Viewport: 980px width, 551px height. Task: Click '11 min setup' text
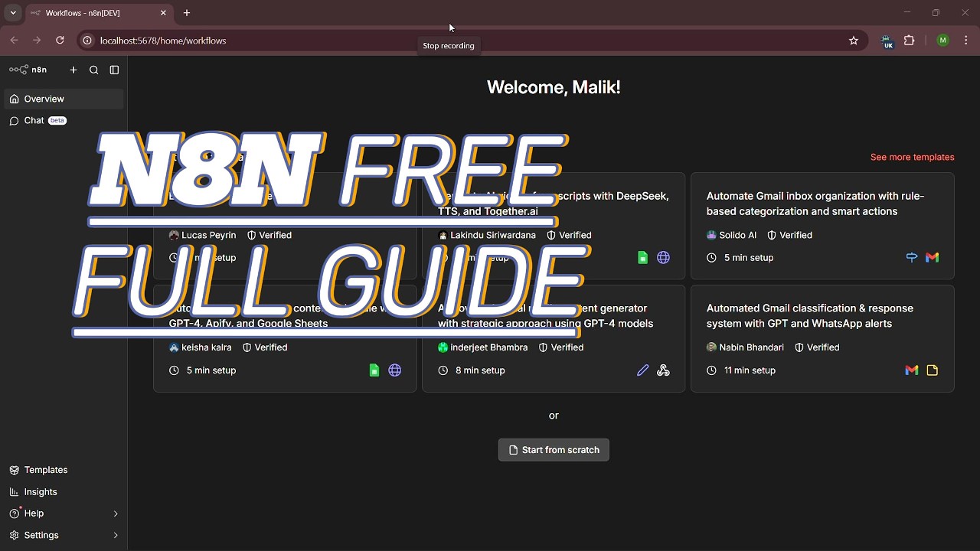(750, 370)
